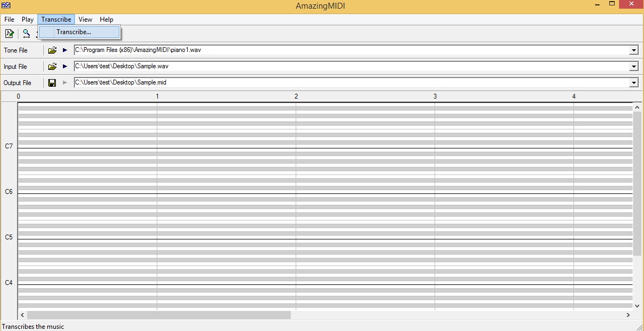Click the C5 note label
The height and width of the screenshot is (331, 644).
coord(9,237)
